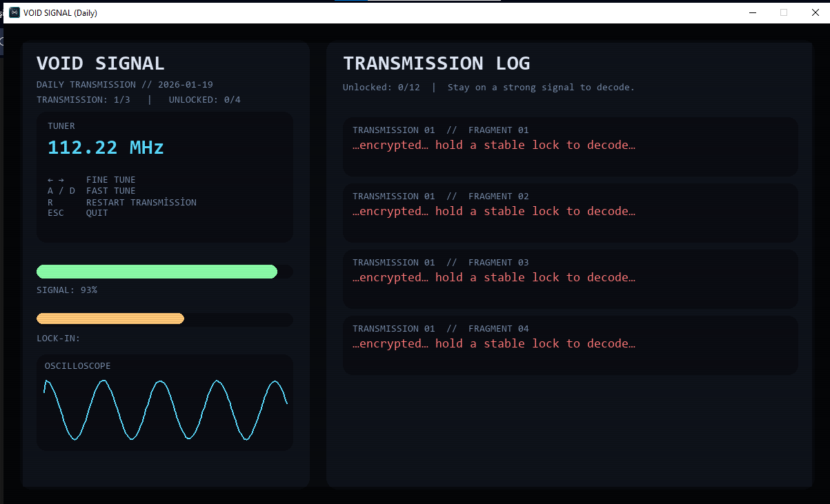This screenshot has width=830, height=504.
Task: Click the orange lock-in progress bar
Action: [110, 319]
